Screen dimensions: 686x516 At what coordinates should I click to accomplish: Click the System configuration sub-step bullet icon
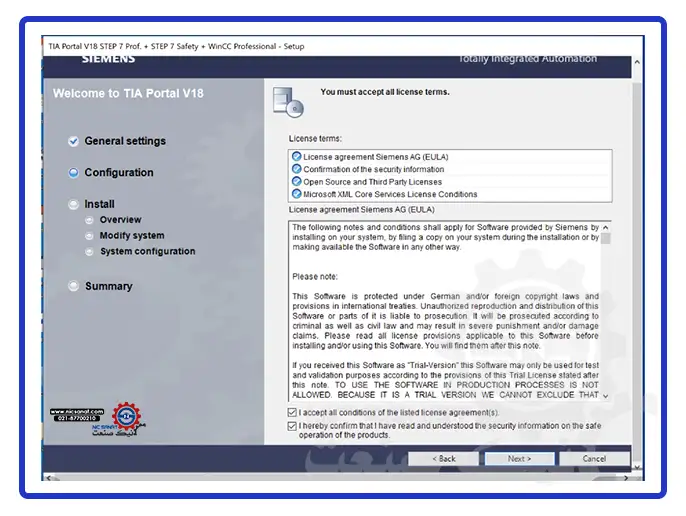(x=89, y=252)
